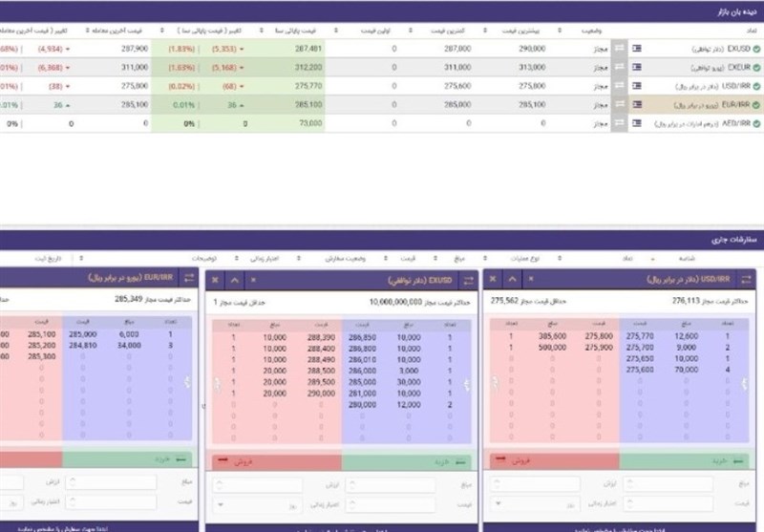Click the swap arrows icon in EXEUR row
This screenshot has height=532, width=764.
click(618, 67)
